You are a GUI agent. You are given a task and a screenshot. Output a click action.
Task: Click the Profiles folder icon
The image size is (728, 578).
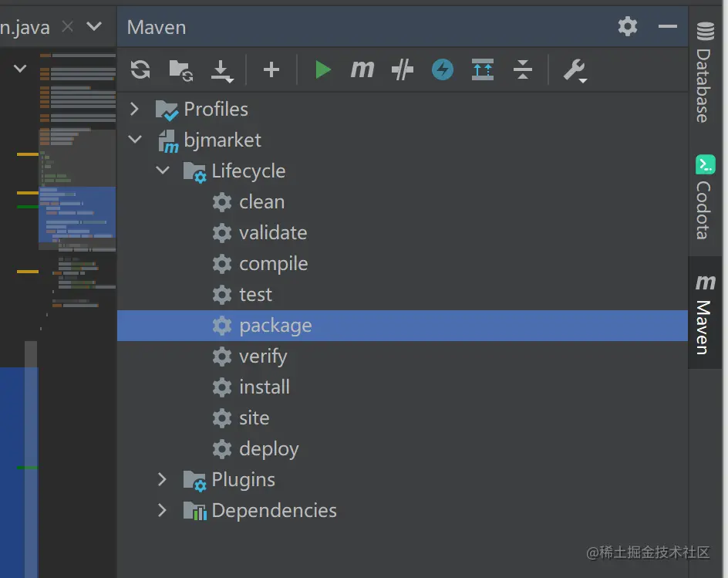167,110
